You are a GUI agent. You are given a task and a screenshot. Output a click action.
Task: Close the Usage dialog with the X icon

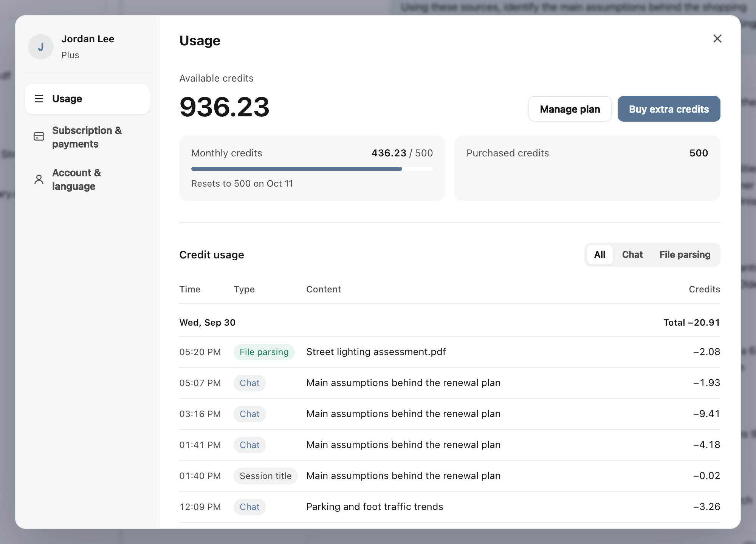(x=717, y=39)
